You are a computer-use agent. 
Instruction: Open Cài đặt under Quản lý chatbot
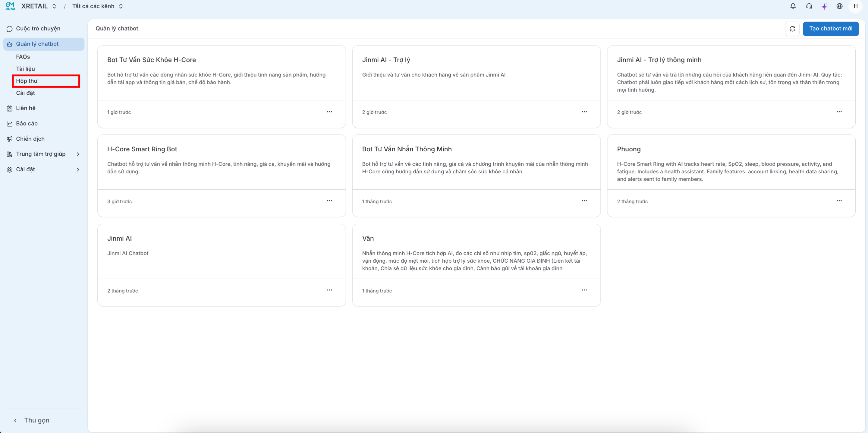pyautogui.click(x=25, y=93)
